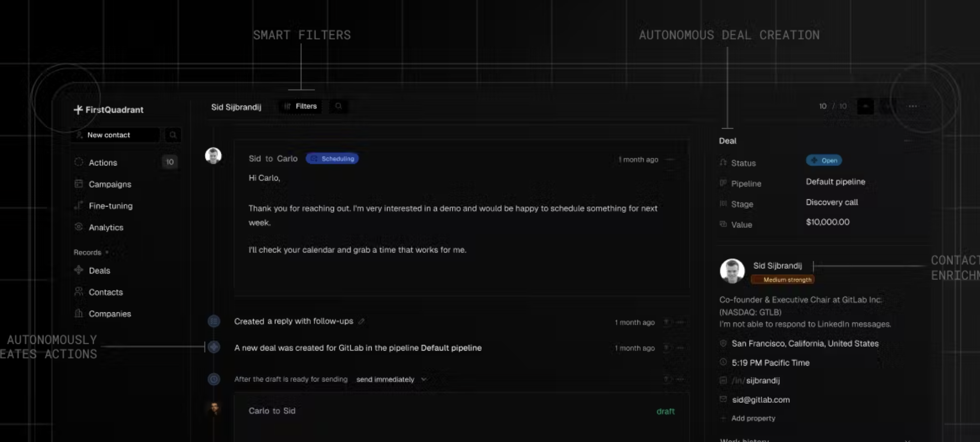This screenshot has width=980, height=442.
Task: Open Deals under Records
Action: tap(99, 271)
